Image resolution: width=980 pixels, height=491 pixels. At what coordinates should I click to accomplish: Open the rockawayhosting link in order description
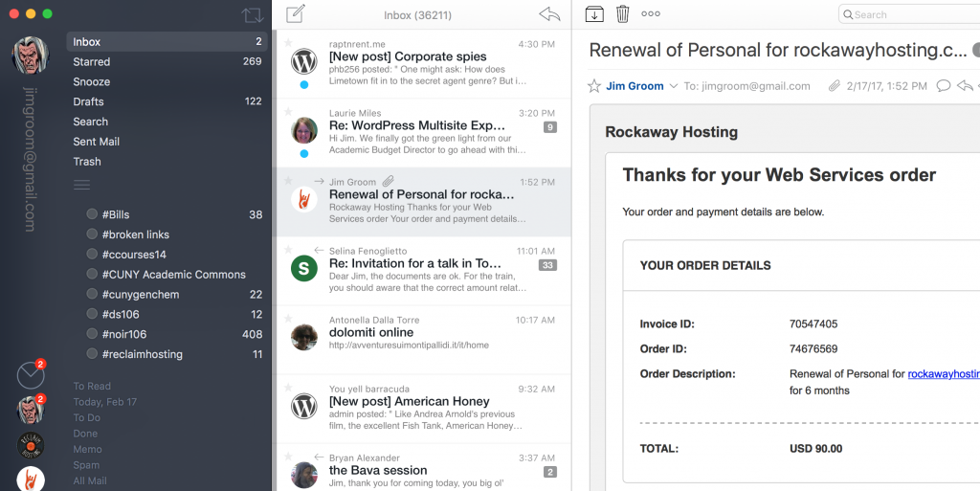point(944,374)
